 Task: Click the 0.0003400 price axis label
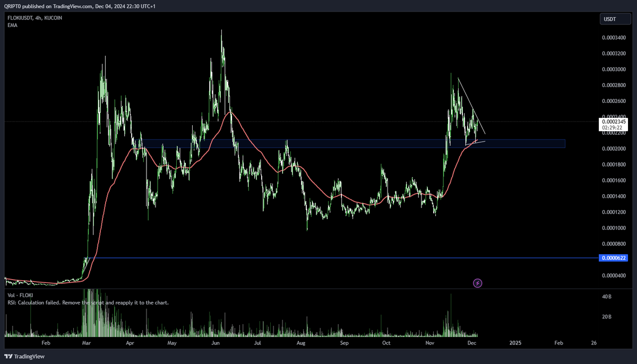coord(614,38)
